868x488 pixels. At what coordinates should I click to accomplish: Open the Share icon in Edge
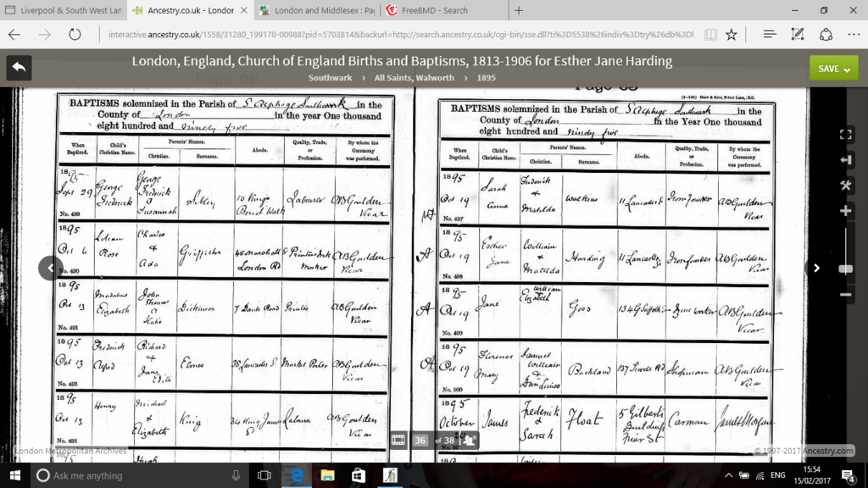click(826, 34)
